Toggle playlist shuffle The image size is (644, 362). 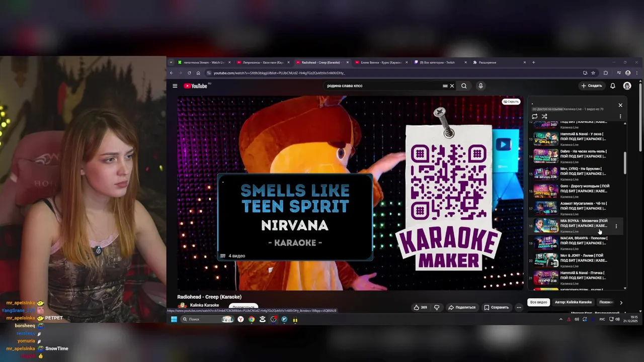tap(544, 116)
